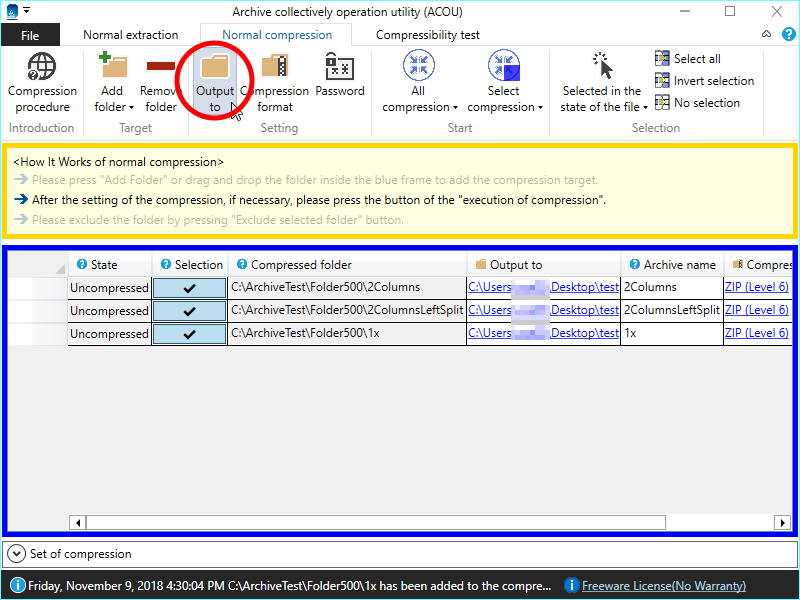Switch to the Compressibility test tab
This screenshot has width=800, height=600.
tap(427, 35)
